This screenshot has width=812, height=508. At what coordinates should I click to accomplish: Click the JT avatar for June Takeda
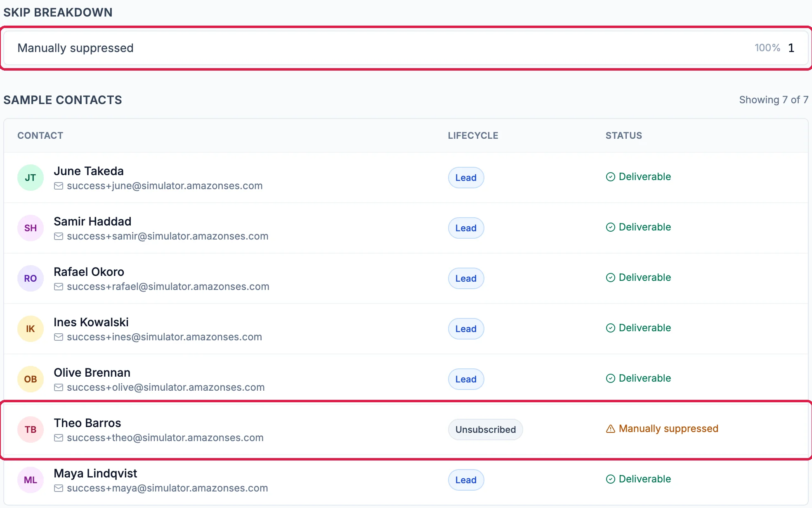coord(31,178)
